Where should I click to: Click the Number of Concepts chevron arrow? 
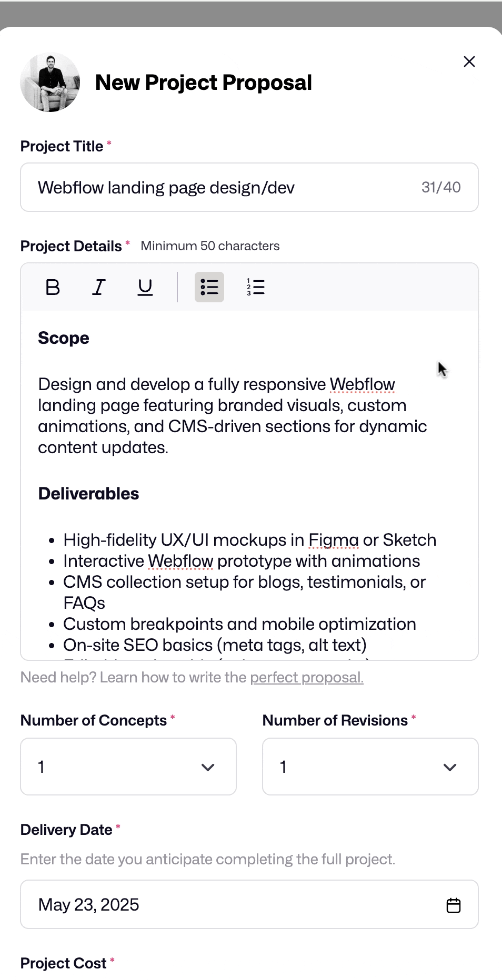point(208,767)
